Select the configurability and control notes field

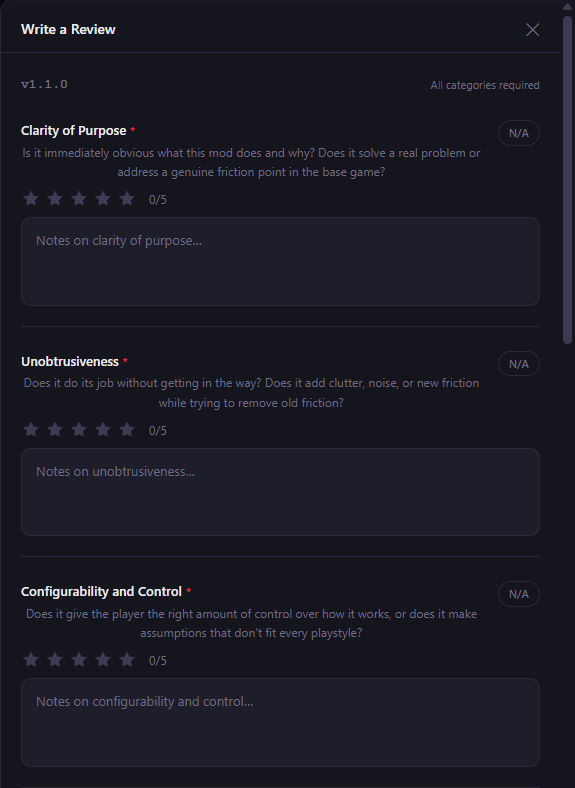[x=280, y=723]
